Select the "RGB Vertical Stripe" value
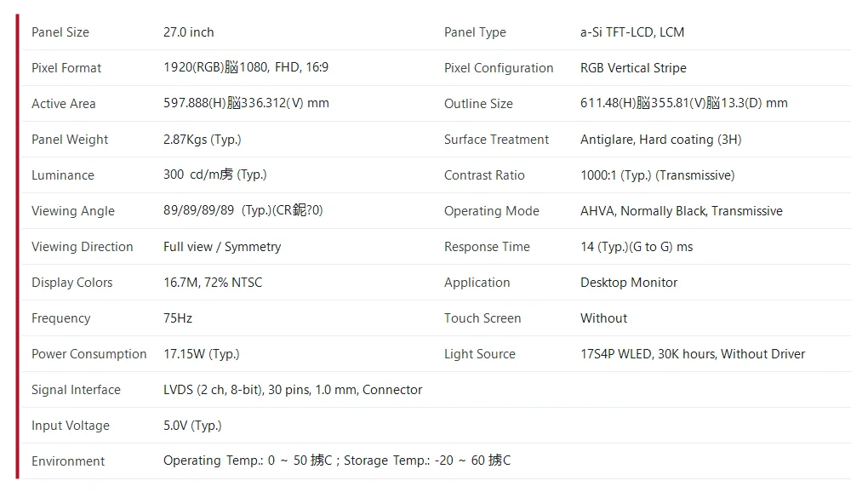Screen dimensions: 868x492 click(633, 68)
